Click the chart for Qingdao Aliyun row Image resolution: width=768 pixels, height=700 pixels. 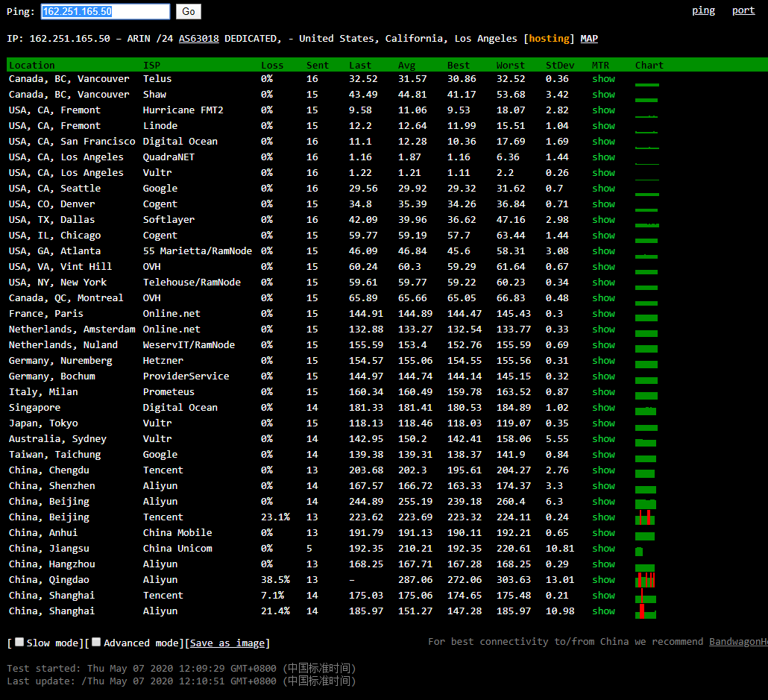tap(645, 580)
